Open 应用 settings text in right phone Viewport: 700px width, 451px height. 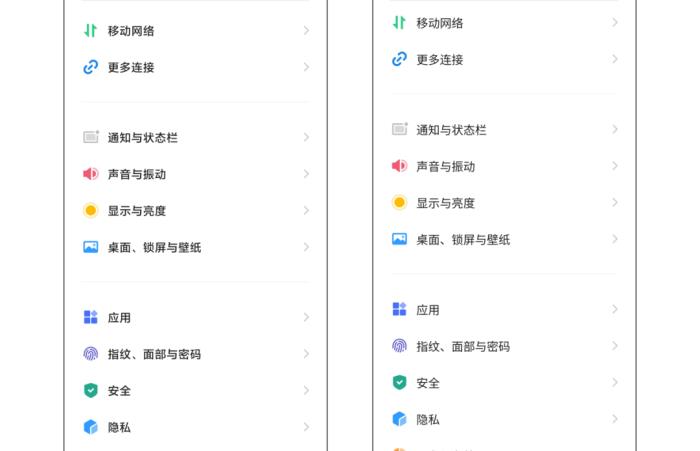pyautogui.click(x=428, y=310)
